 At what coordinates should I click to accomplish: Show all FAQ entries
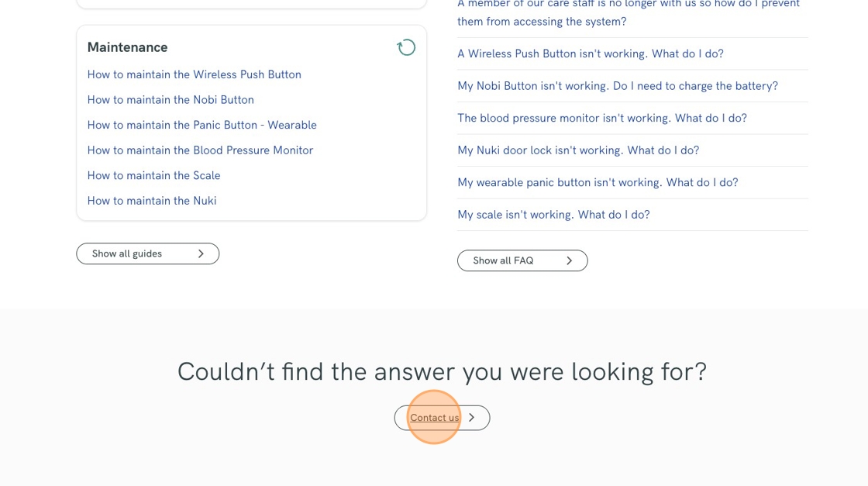click(503, 260)
